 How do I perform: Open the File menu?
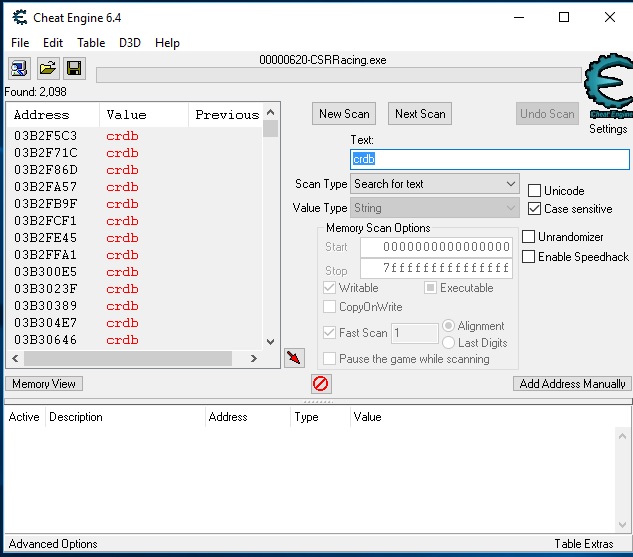[x=20, y=43]
